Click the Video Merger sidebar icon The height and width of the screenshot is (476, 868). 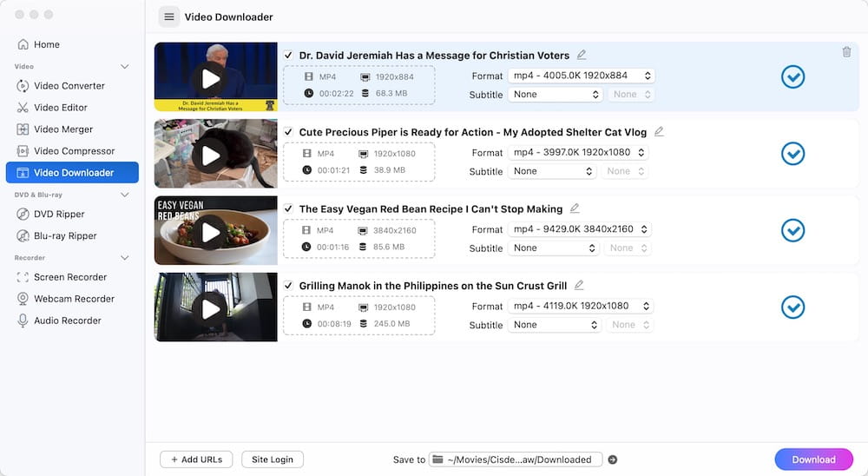click(x=23, y=129)
